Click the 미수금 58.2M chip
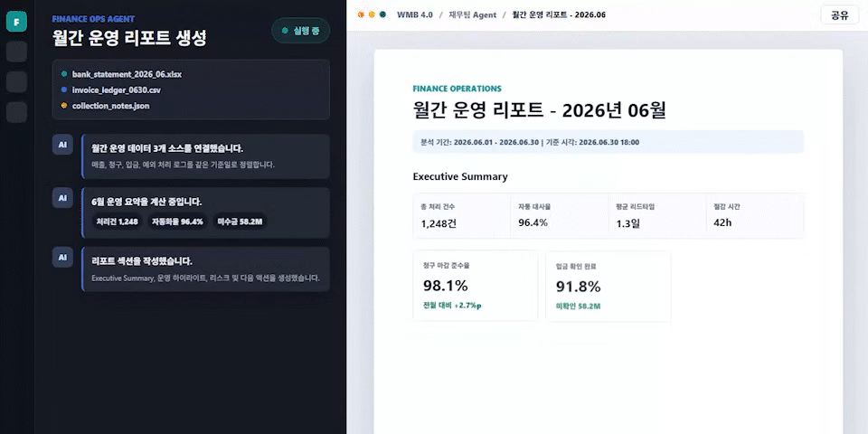This screenshot has height=434, width=868. tap(240, 222)
